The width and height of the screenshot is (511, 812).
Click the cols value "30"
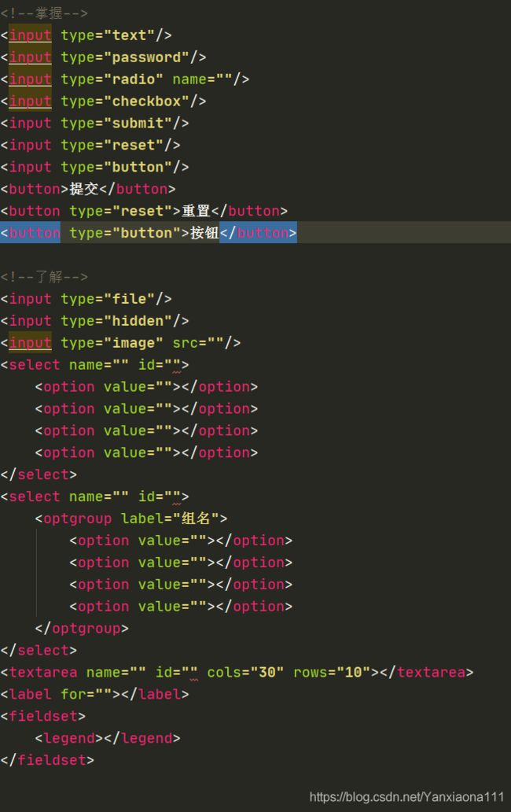tap(267, 672)
